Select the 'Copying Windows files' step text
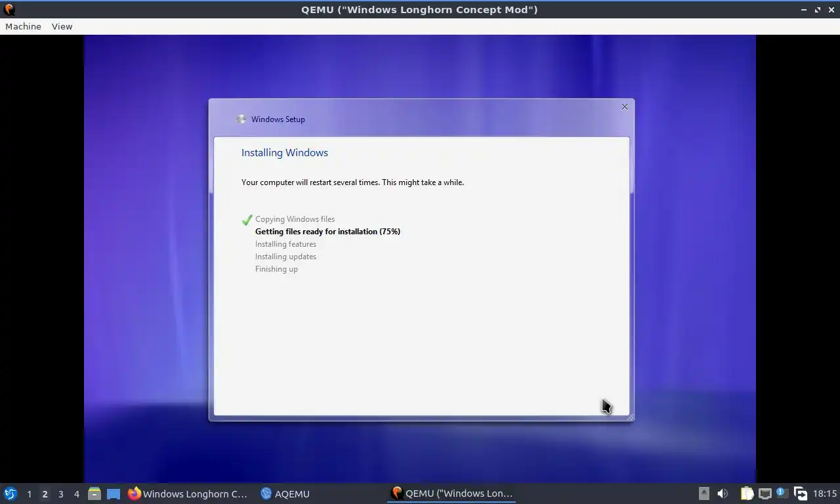 [x=295, y=219]
